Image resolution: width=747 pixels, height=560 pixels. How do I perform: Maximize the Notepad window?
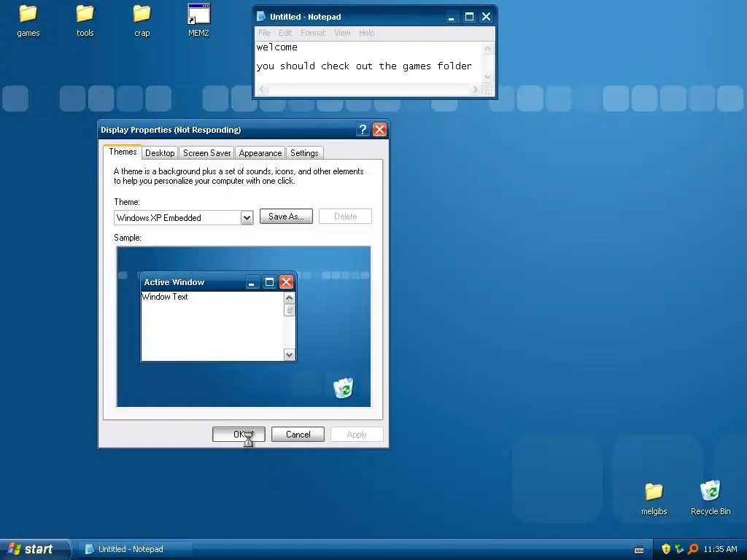click(x=469, y=17)
